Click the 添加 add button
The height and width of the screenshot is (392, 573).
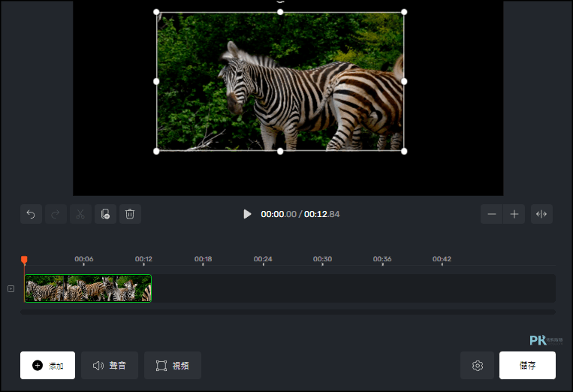click(47, 365)
